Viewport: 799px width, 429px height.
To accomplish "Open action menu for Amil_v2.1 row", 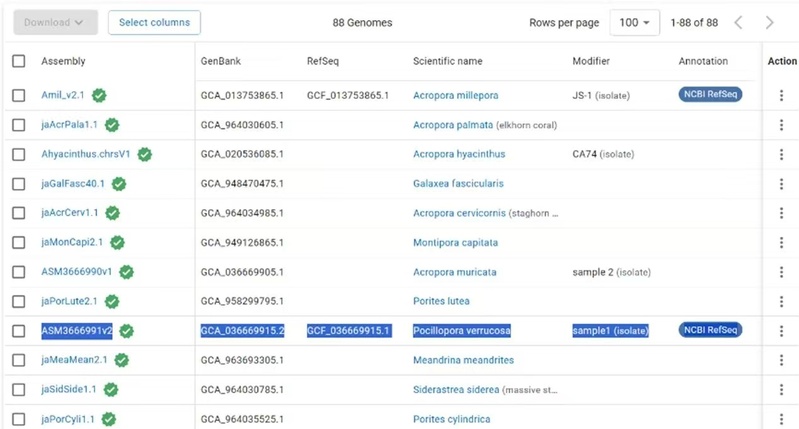I will click(781, 95).
